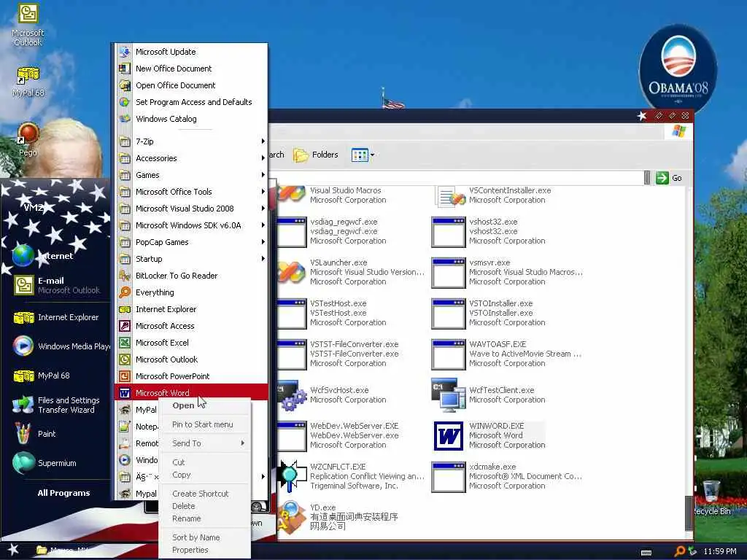The height and width of the screenshot is (560, 747).
Task: Choose Delete in the context menu
Action: coord(204,506)
